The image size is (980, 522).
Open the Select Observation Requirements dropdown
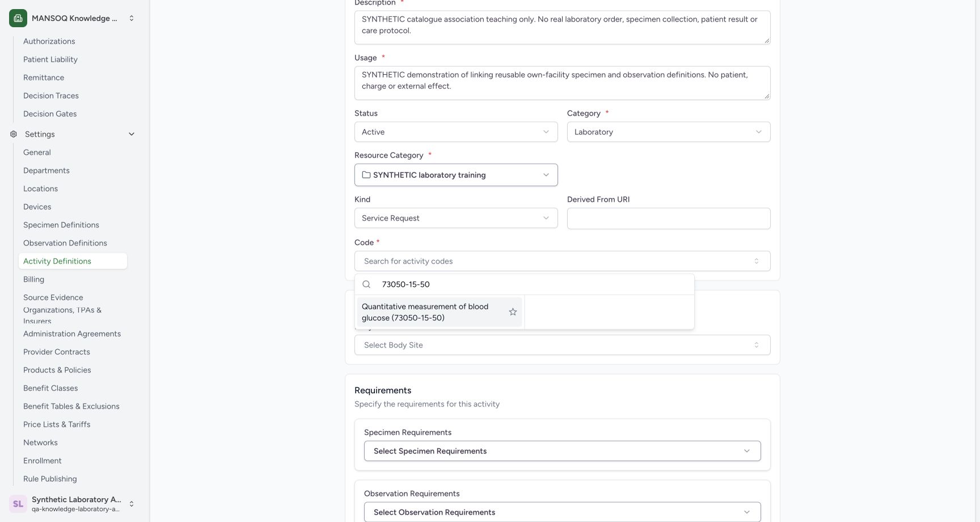point(562,512)
